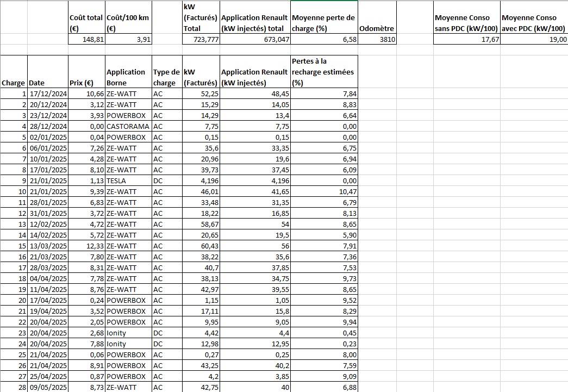Click date cell 21/03/2025
Image resolution: width=568 pixels, height=392 pixels.
tap(48, 257)
